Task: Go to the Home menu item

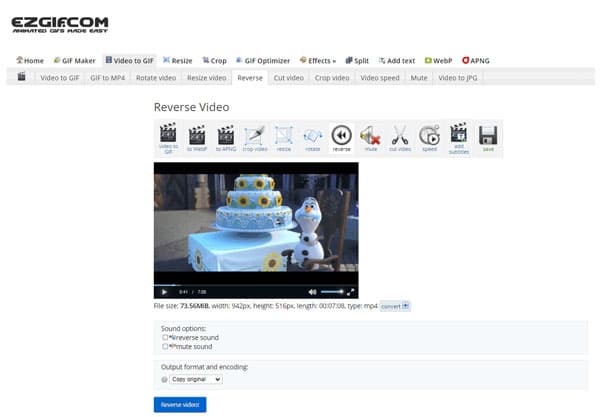Action: tap(30, 60)
